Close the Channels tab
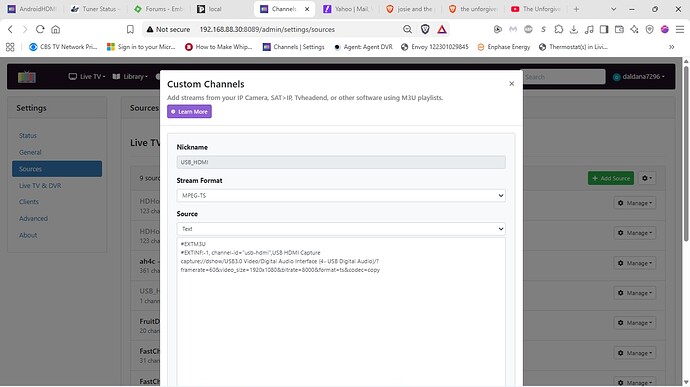The height and width of the screenshot is (387, 690). pyautogui.click(x=307, y=9)
